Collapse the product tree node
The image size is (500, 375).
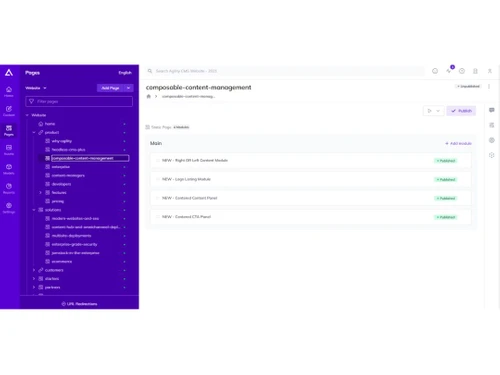tap(34, 132)
